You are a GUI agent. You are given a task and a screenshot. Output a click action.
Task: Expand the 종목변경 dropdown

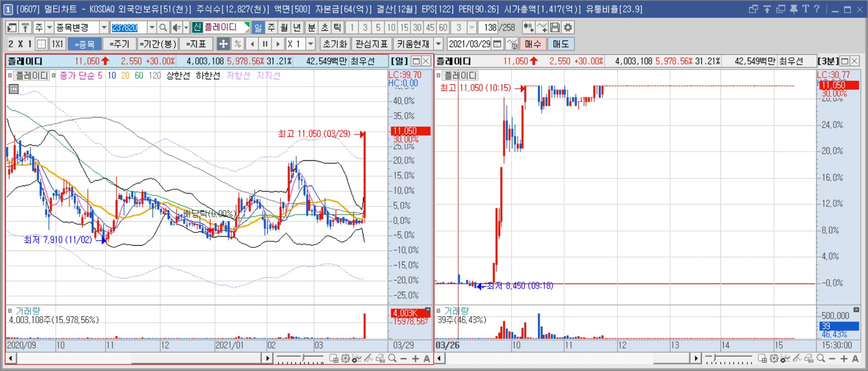pyautogui.click(x=104, y=27)
